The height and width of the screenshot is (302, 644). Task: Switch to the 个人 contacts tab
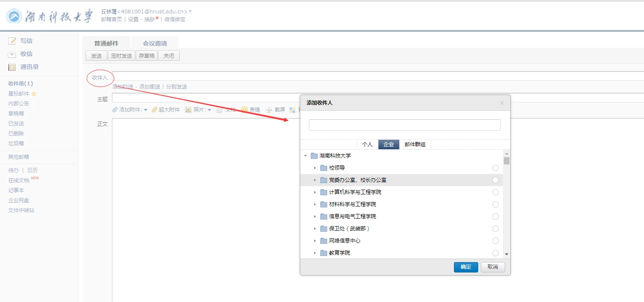[x=367, y=144]
